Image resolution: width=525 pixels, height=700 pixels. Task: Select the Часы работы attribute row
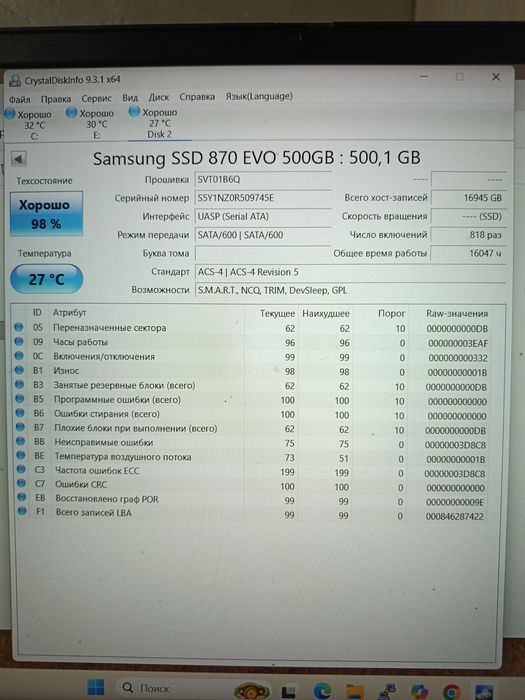251,342
